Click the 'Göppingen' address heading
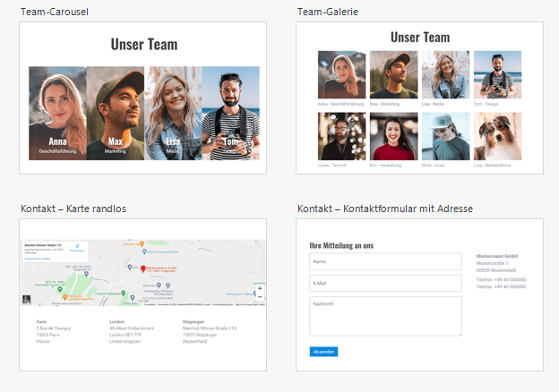Screen dimensions: 559x392 (193, 321)
